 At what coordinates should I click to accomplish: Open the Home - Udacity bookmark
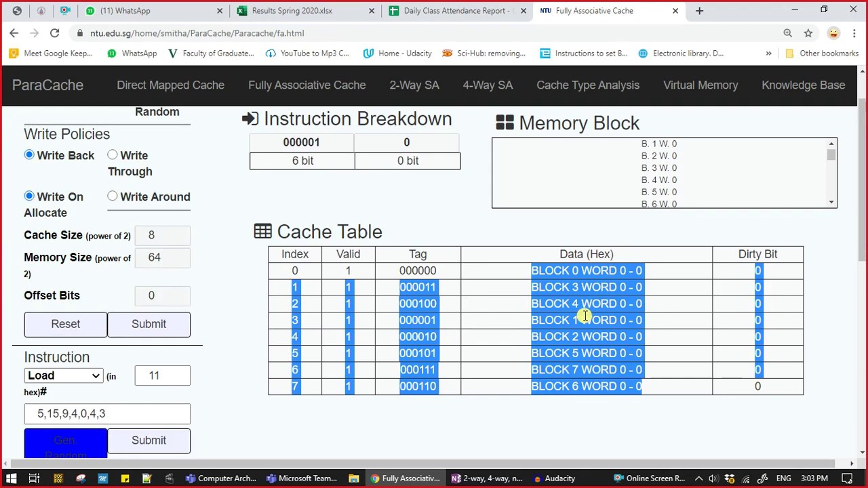[397, 53]
